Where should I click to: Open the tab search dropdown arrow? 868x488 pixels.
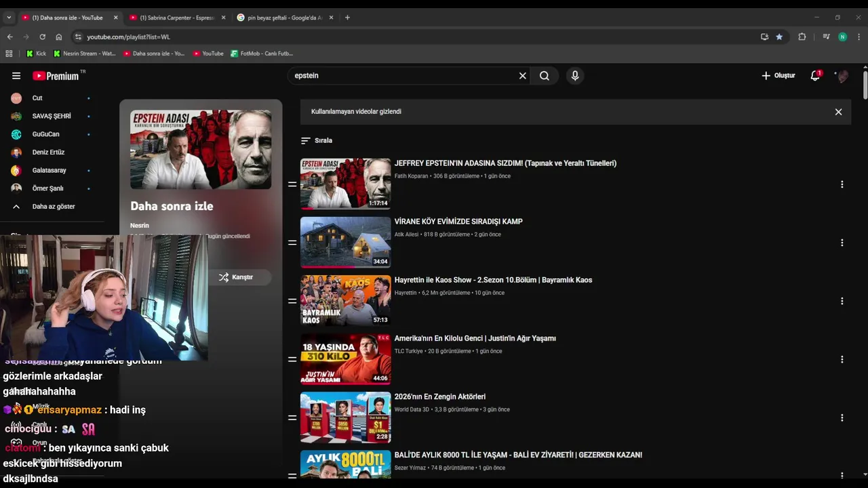pyautogui.click(x=9, y=18)
